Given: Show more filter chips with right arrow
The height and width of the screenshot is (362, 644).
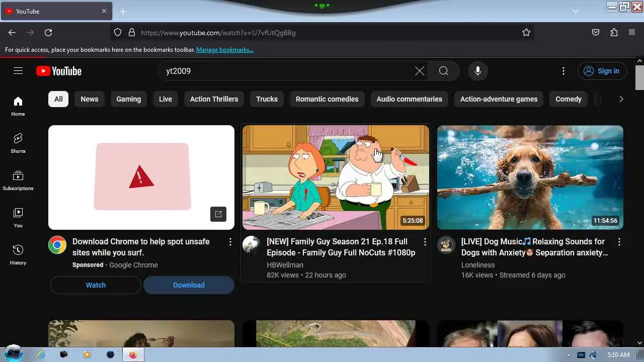Looking at the screenshot, I should [621, 99].
